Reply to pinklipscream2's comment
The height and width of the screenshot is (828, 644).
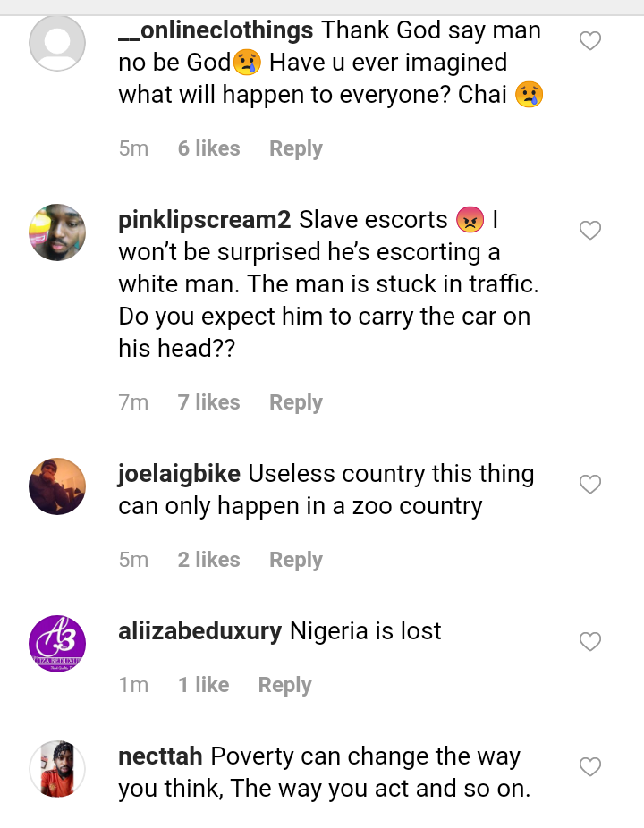click(x=295, y=402)
